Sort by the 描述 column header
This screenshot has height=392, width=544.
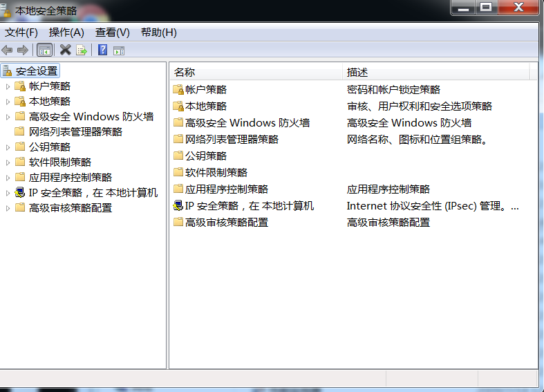click(x=435, y=72)
